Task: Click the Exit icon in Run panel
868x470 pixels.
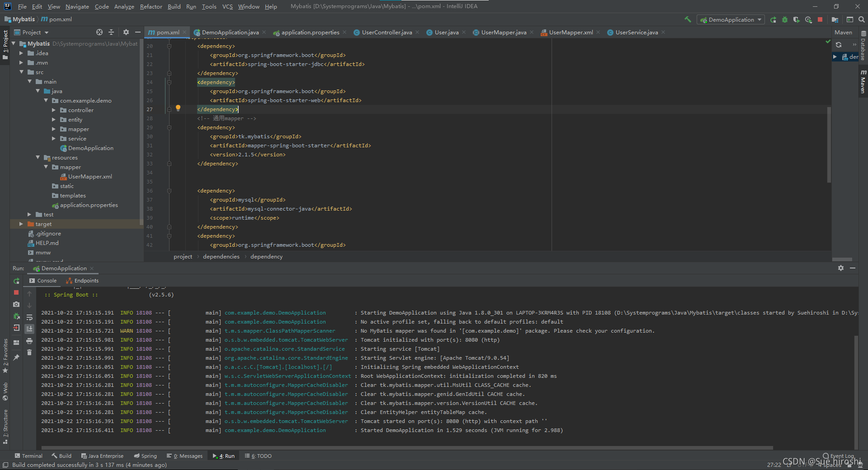Action: [x=16, y=328]
